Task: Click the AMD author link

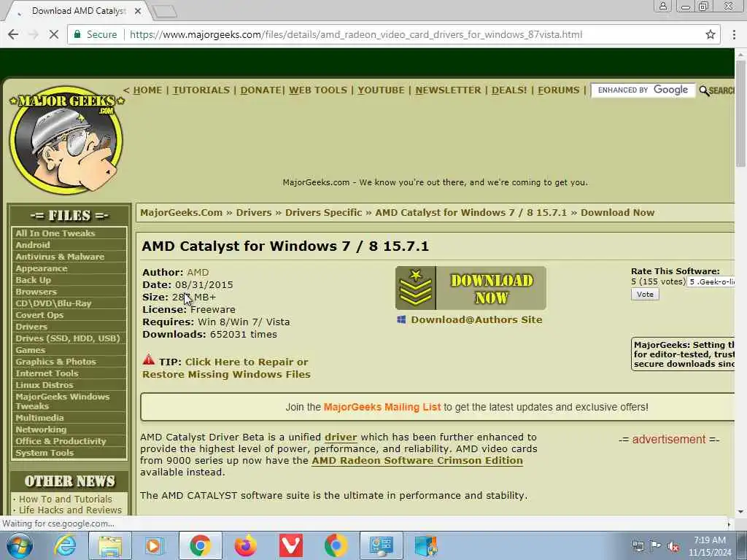Action: (198, 273)
